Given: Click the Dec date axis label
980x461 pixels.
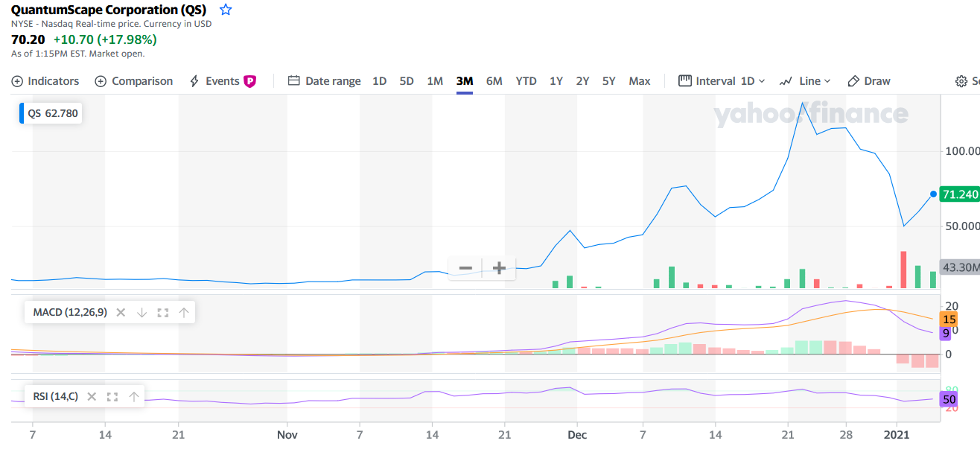Looking at the screenshot, I should [x=577, y=434].
